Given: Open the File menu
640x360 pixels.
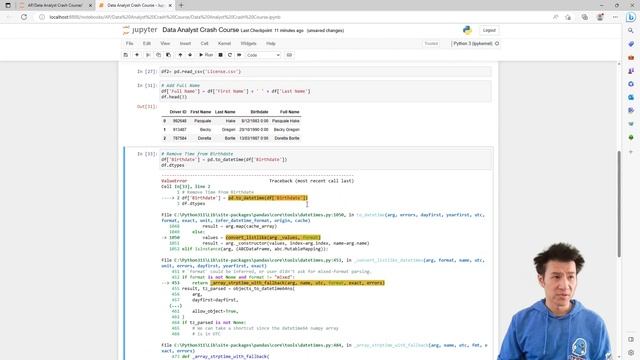Looking at the screenshot, I should 129,43.
